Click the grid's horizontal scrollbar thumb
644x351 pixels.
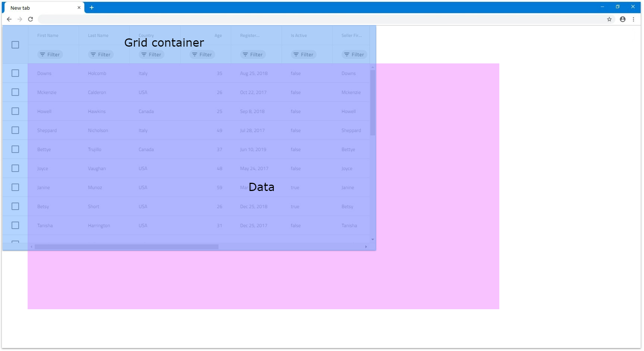pyautogui.click(x=126, y=247)
